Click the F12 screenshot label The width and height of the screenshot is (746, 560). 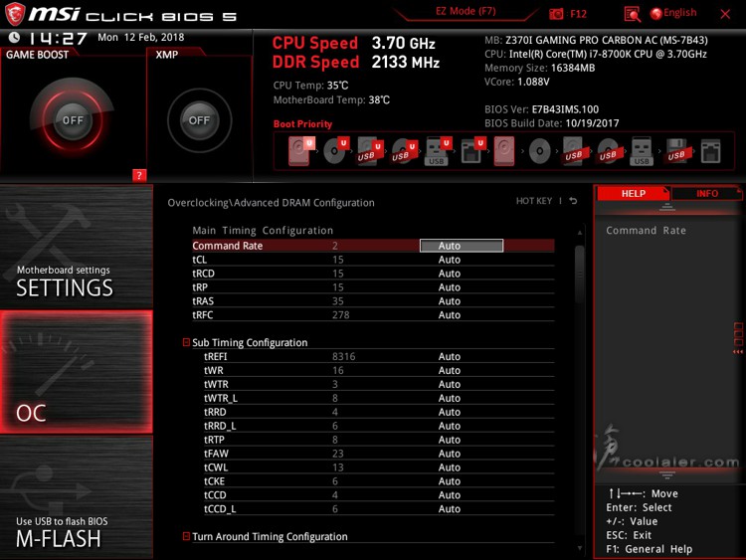point(578,14)
